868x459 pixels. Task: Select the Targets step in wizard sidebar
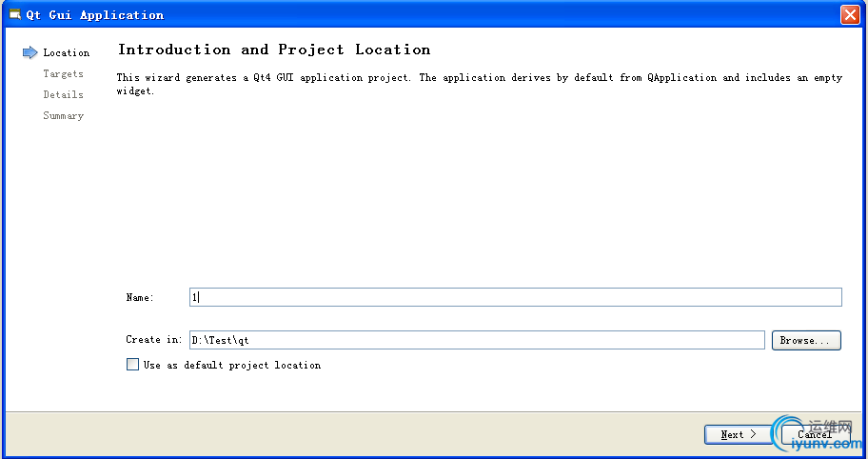[x=63, y=73]
